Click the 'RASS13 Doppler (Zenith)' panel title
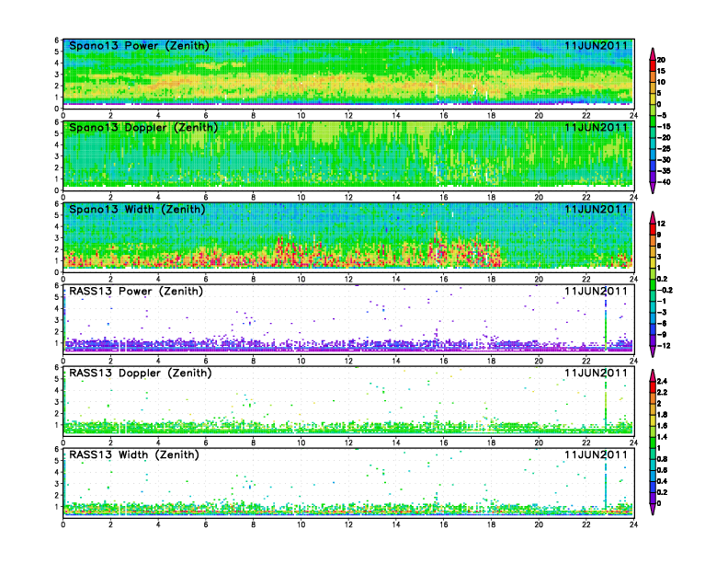The height and width of the screenshot is (563, 728). tap(141, 373)
